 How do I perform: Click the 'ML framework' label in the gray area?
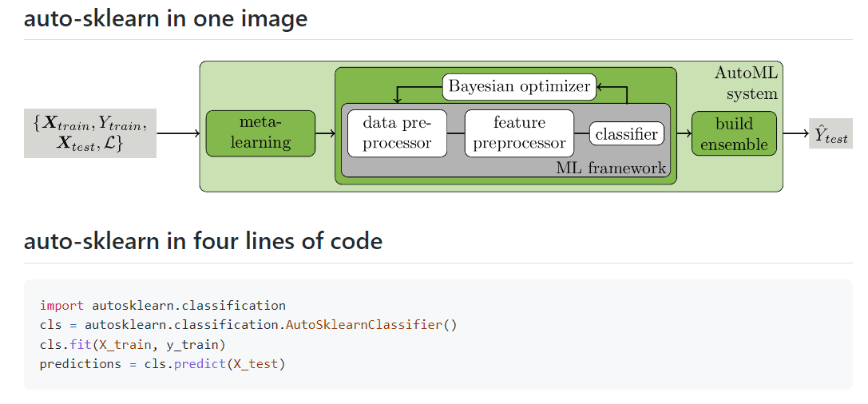611,168
